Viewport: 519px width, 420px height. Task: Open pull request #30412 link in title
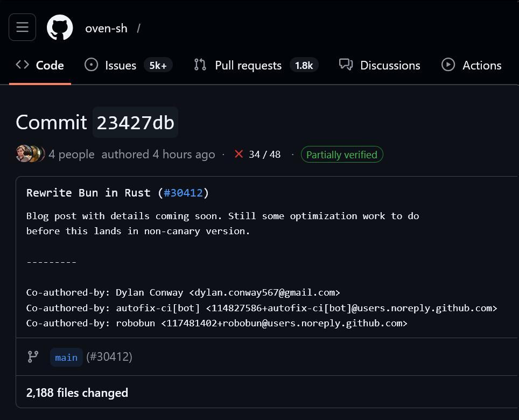(183, 193)
